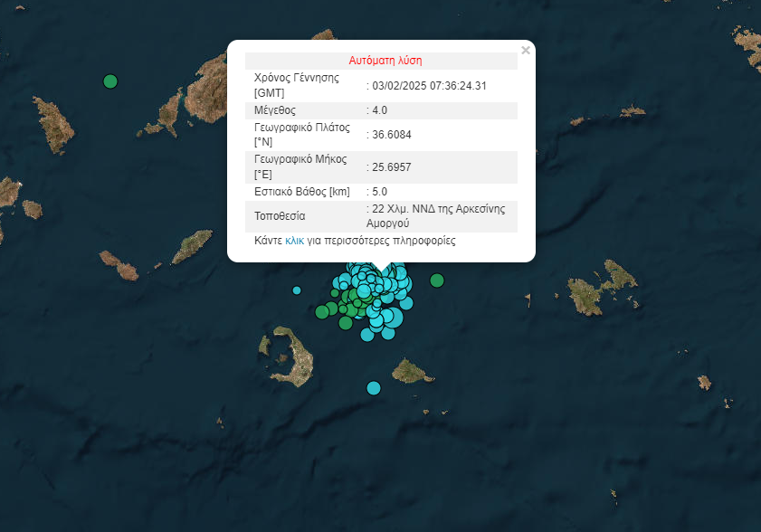Click the focal depth value 5.0
This screenshot has height=532, width=761.
coord(379,192)
